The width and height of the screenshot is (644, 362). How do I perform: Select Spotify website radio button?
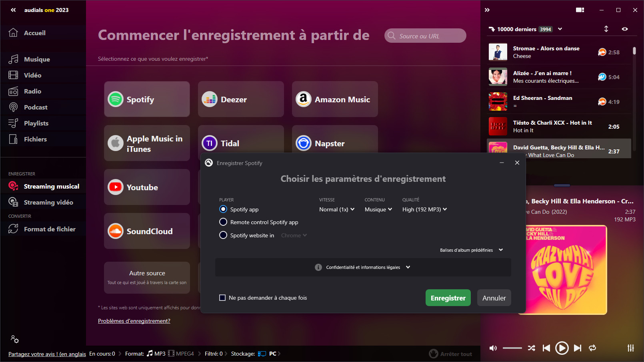click(223, 235)
